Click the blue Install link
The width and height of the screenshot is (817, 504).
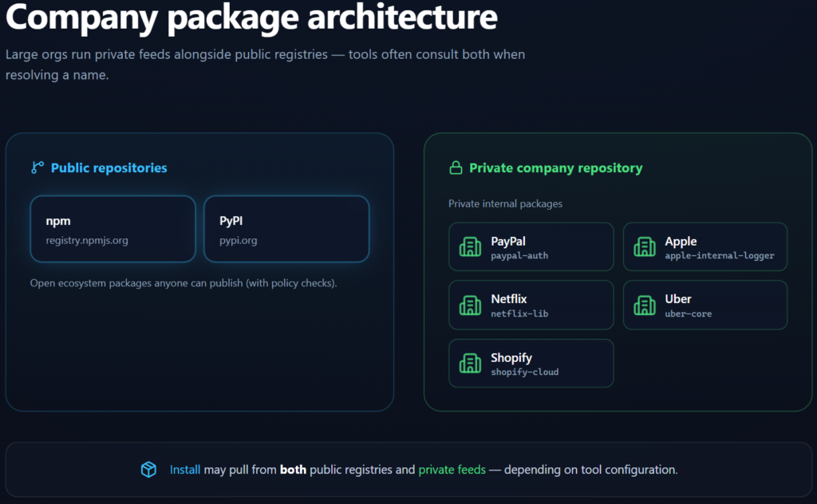coord(185,470)
